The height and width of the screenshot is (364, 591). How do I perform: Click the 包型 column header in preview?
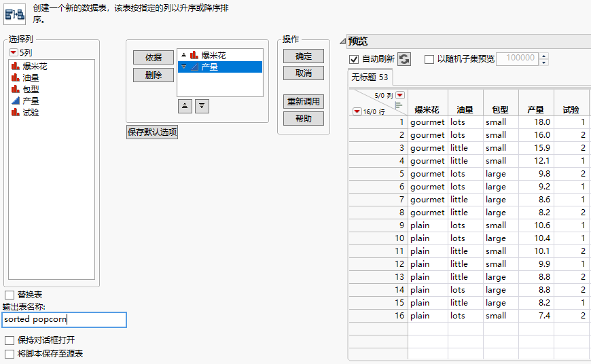point(501,109)
